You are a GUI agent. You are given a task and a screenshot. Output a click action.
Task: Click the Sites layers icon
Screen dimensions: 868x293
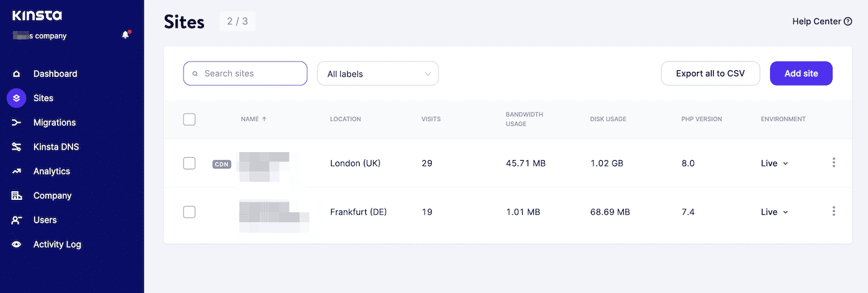17,98
